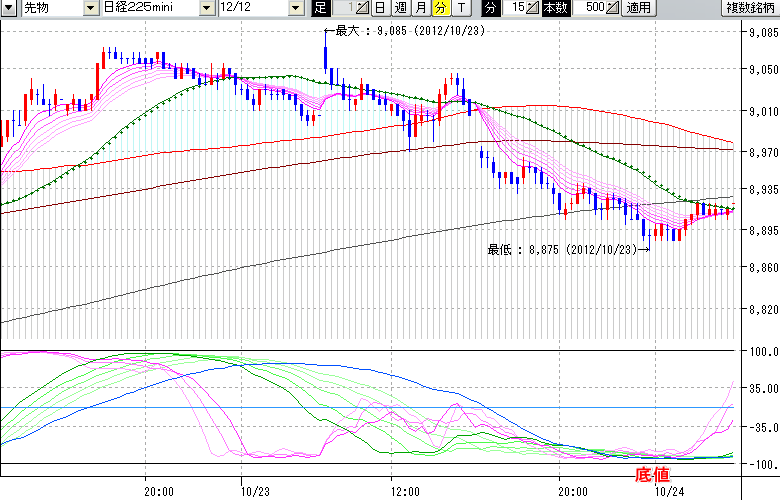Click into the 500 本数 bar count field

590,8
